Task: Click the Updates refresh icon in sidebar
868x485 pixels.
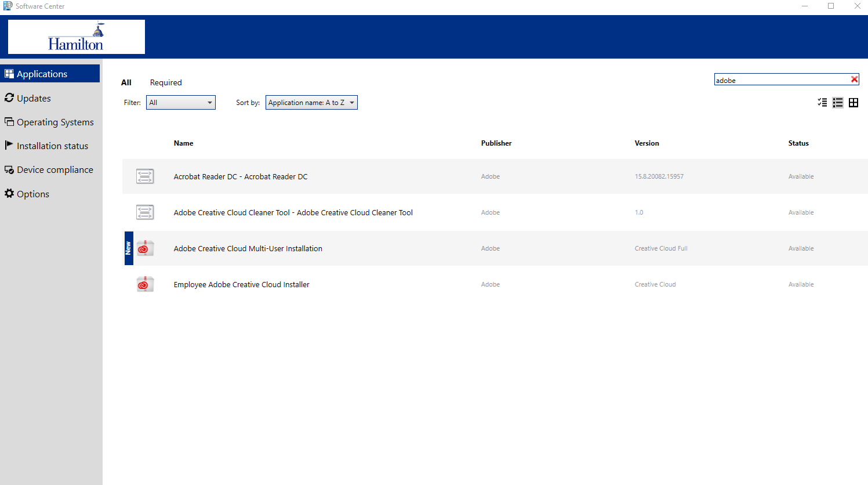Action: (9, 97)
